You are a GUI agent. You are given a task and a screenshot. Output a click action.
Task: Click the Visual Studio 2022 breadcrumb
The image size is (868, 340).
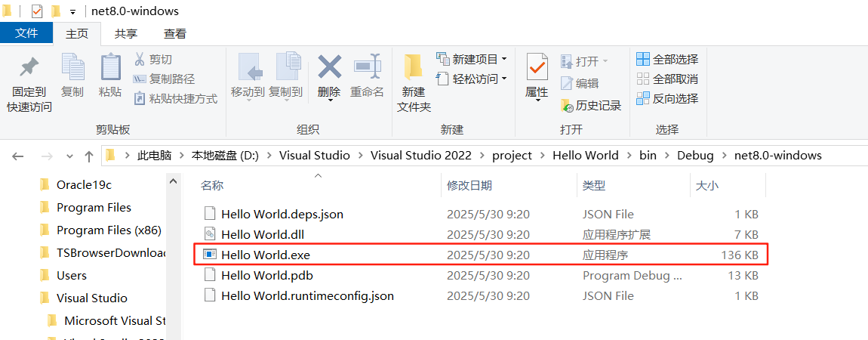tap(420, 156)
